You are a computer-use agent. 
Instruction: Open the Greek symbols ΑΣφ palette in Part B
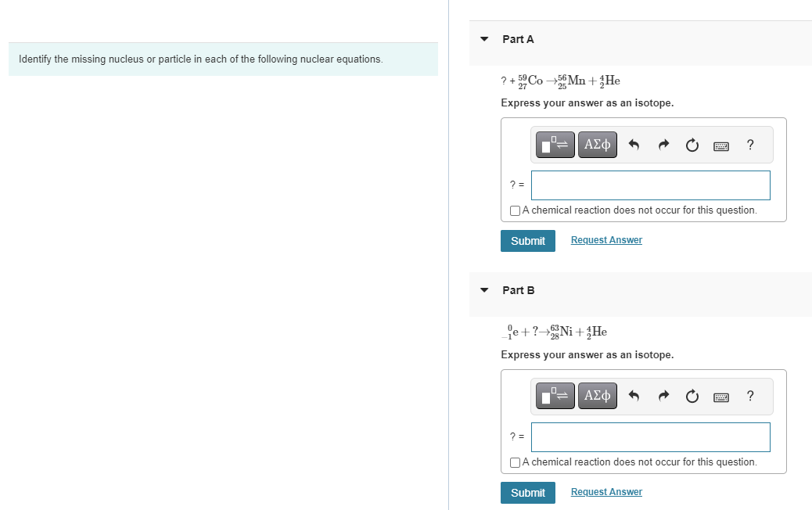pyautogui.click(x=597, y=396)
